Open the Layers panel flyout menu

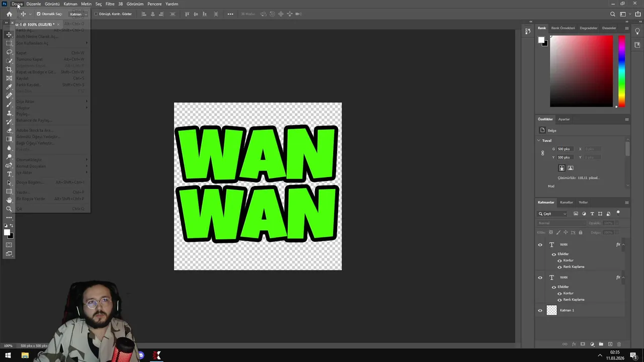pyautogui.click(x=626, y=202)
